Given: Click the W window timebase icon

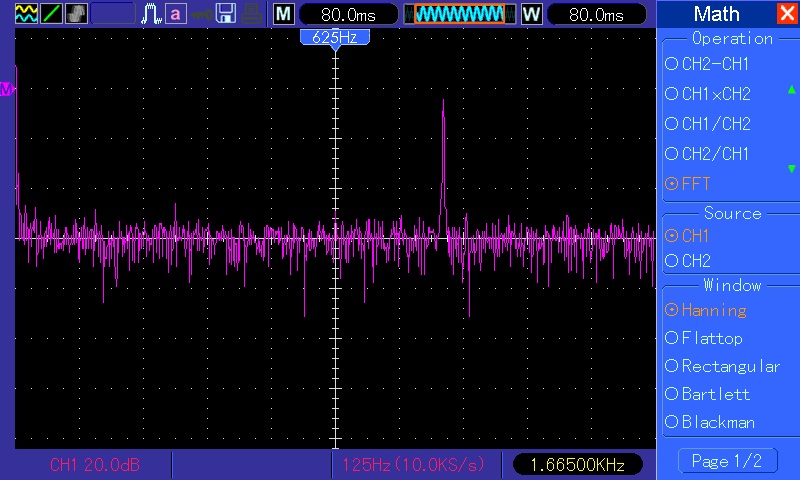Looking at the screenshot, I should pyautogui.click(x=531, y=14).
